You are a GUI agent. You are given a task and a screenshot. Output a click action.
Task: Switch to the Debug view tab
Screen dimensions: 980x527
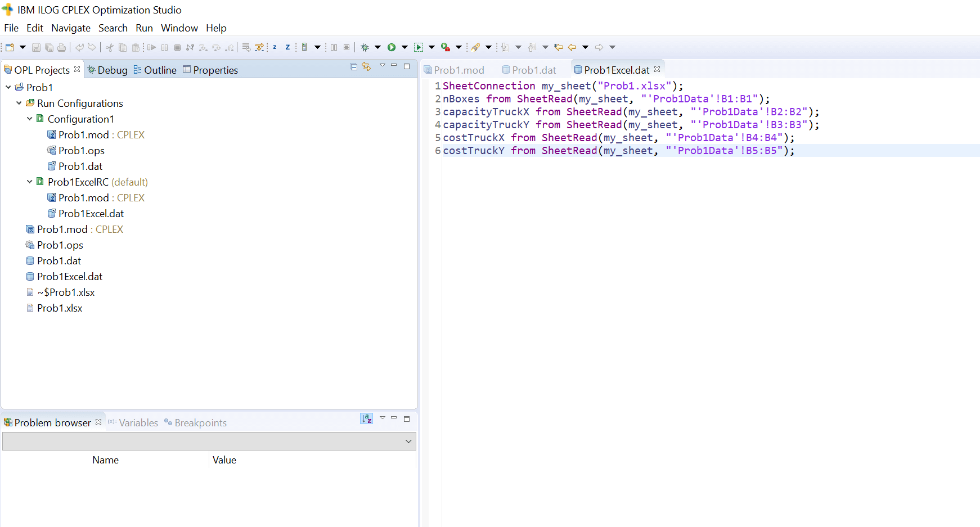coord(107,70)
